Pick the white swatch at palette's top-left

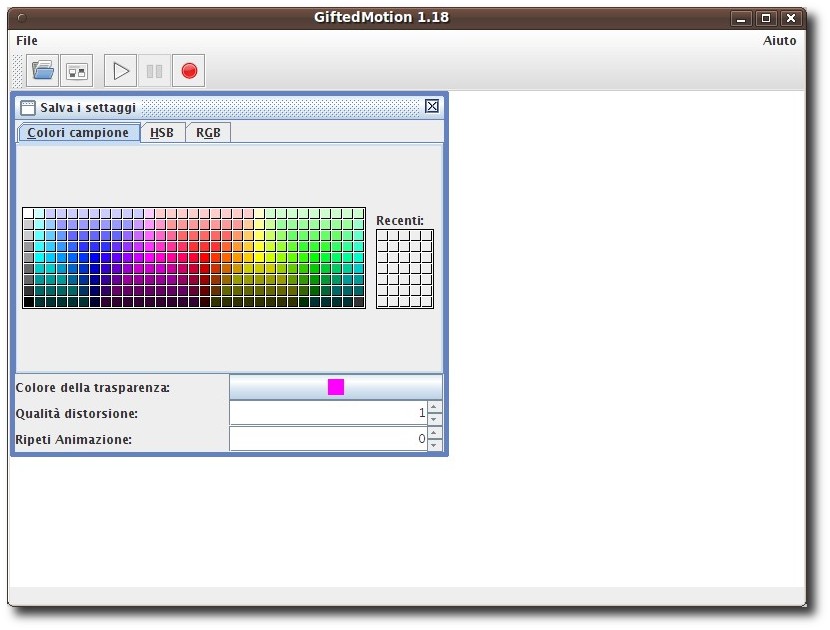coord(29,213)
